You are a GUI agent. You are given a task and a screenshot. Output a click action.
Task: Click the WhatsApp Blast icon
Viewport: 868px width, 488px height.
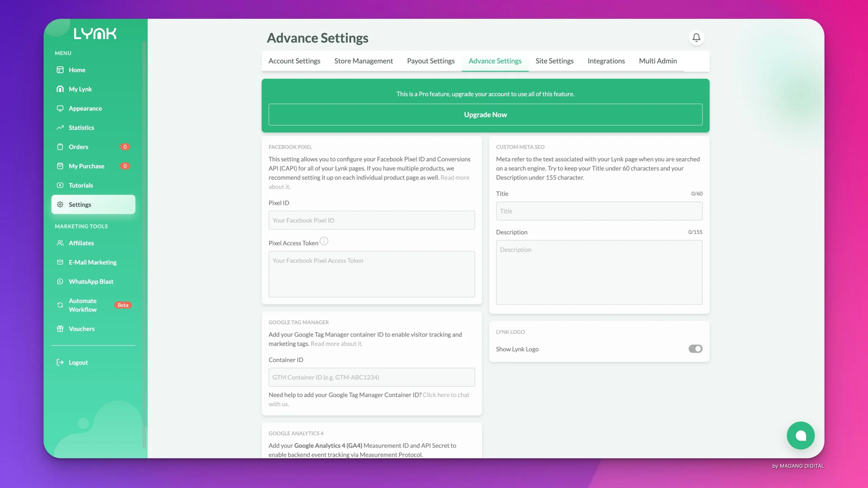point(60,282)
